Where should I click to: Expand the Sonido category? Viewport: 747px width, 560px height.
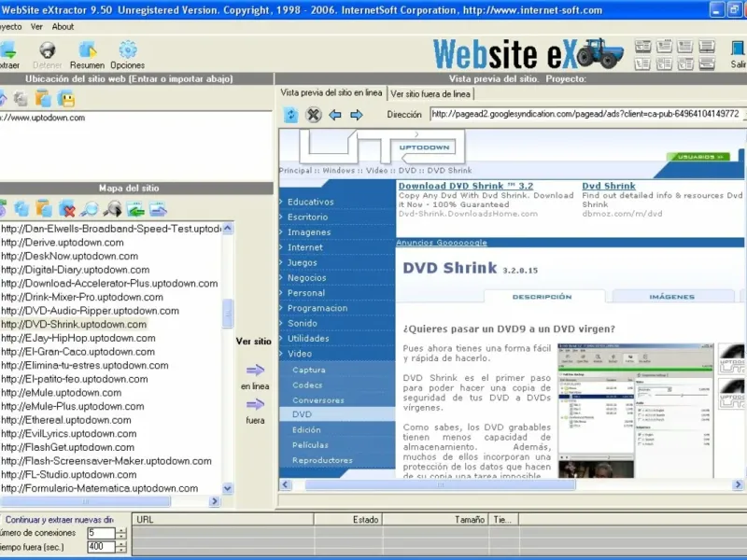(302, 323)
